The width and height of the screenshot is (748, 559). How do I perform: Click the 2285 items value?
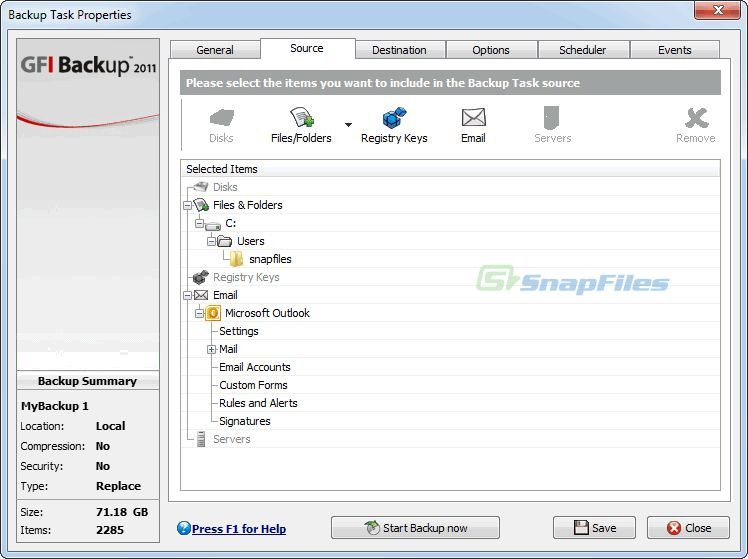pos(110,530)
